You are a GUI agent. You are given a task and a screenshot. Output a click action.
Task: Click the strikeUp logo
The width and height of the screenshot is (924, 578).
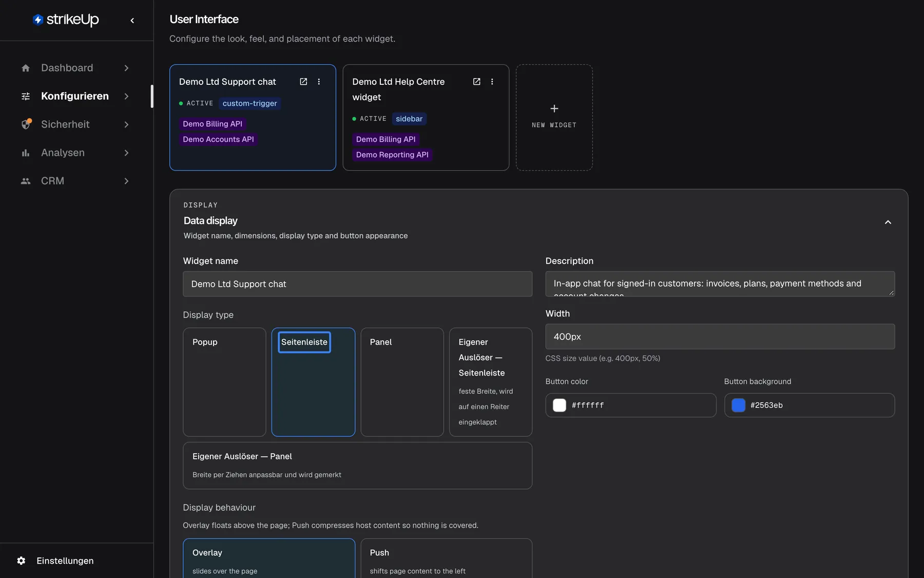pos(66,20)
